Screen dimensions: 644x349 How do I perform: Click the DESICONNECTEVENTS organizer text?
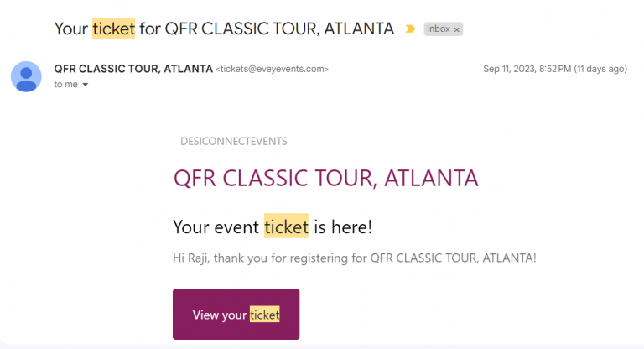tap(234, 142)
